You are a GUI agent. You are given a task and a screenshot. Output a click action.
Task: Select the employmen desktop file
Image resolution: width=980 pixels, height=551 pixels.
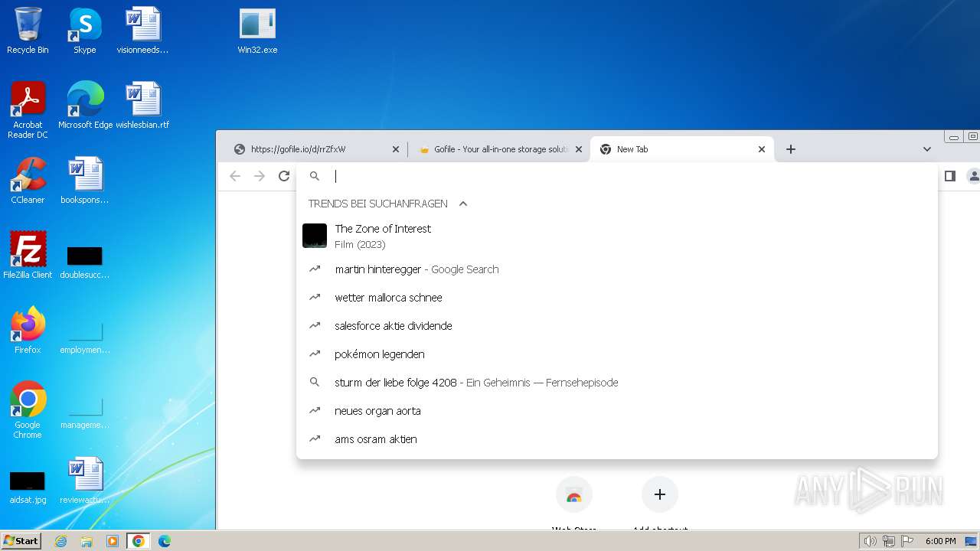(84, 337)
